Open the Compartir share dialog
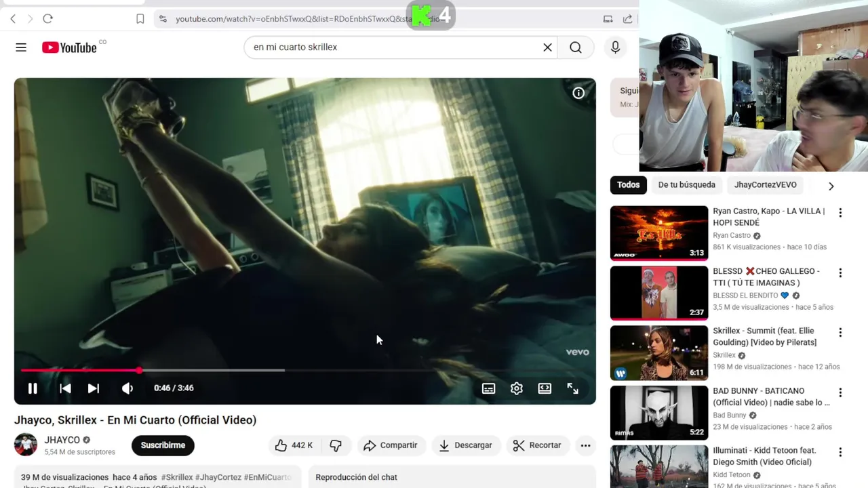This screenshot has height=488, width=868. coord(390,445)
